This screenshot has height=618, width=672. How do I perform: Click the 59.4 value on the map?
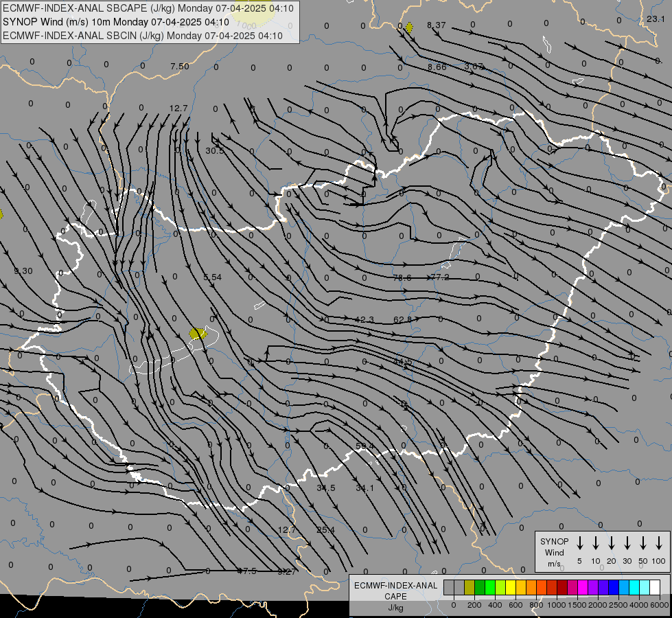[364, 446]
